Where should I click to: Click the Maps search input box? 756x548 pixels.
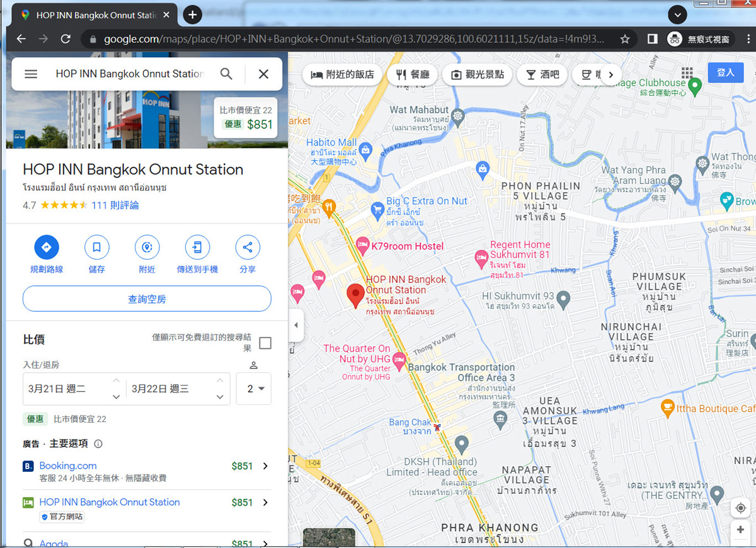pyautogui.click(x=129, y=74)
